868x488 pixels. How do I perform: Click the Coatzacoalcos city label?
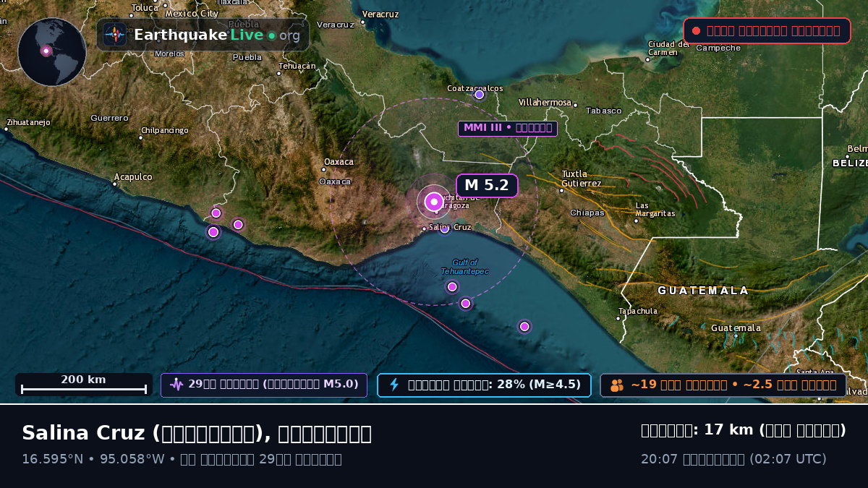[475, 89]
